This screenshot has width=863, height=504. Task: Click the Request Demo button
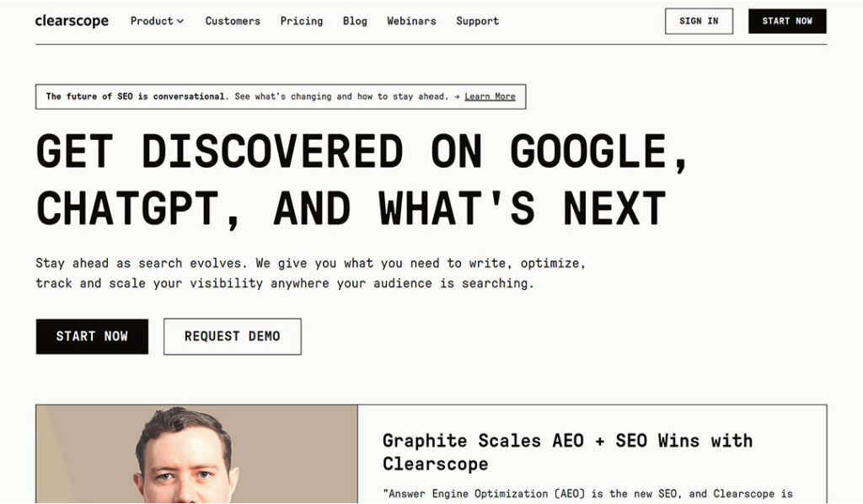232,336
